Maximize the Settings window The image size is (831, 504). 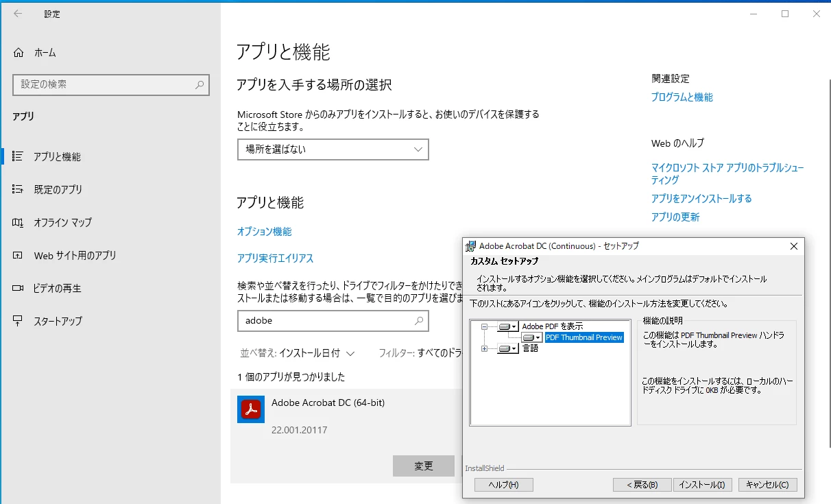[785, 14]
